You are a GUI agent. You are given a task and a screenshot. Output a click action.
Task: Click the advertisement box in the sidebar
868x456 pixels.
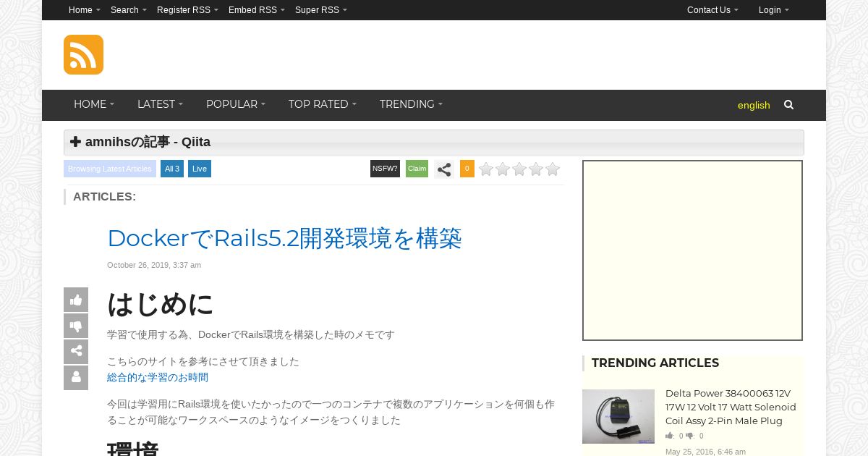(693, 250)
